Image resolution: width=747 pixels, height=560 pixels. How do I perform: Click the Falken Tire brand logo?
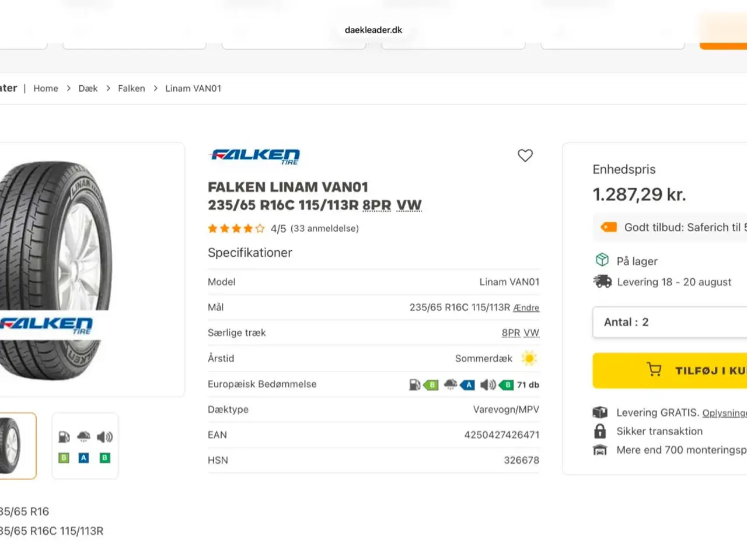click(254, 156)
